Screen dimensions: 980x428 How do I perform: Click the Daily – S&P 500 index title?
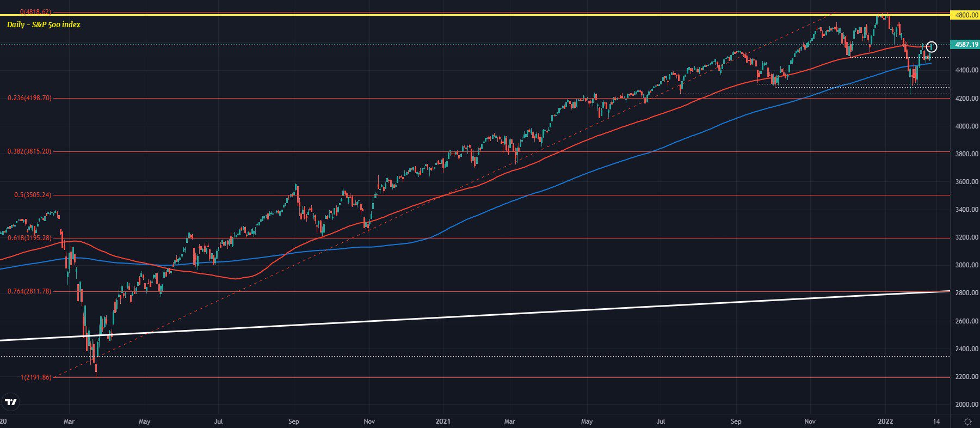(44, 25)
